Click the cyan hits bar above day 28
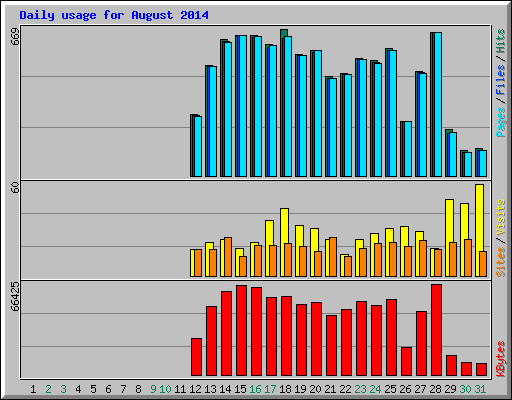Screen dimensions: 512x400 click(438, 104)
